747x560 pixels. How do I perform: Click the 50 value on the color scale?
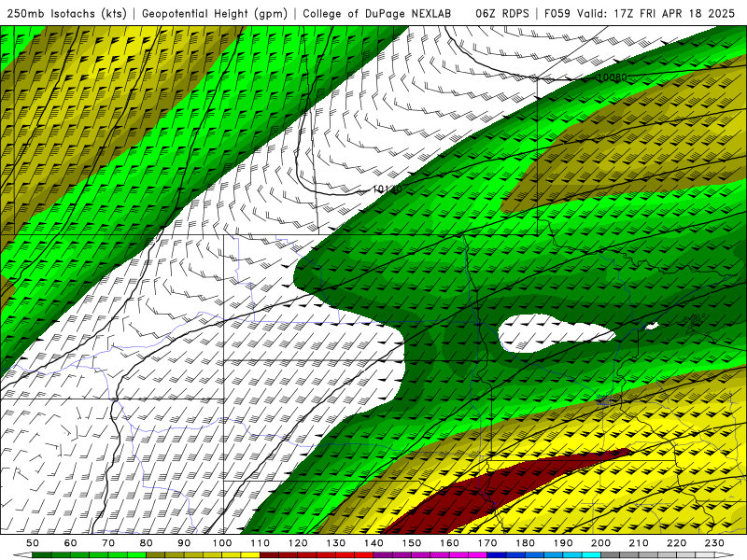33,543
